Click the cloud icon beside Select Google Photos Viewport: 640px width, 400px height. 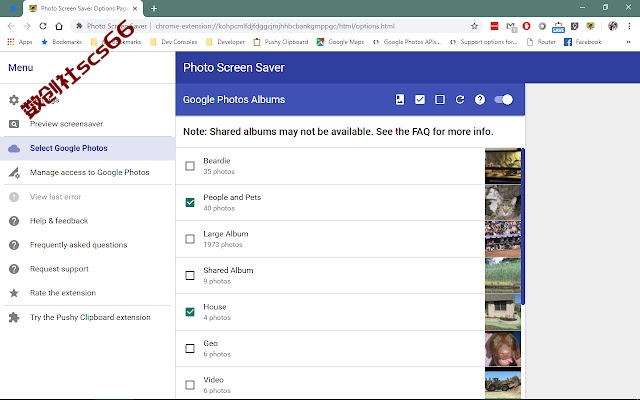14,148
